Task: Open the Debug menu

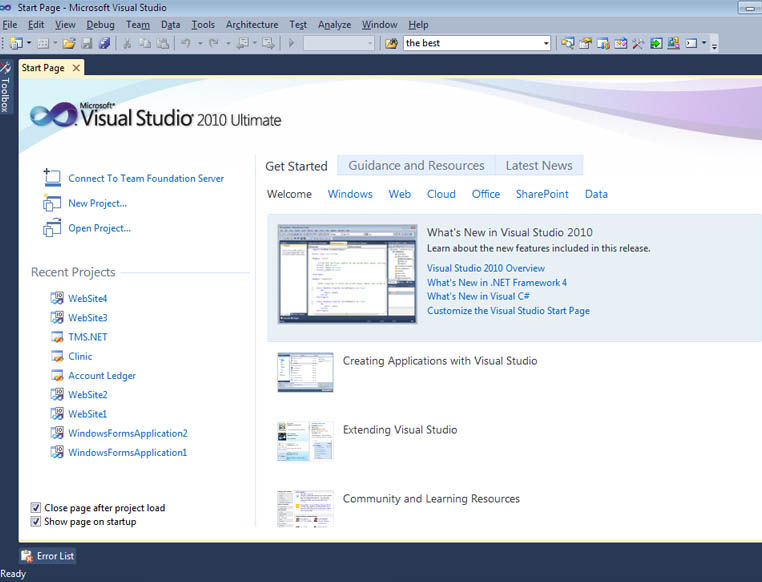Action: tap(101, 25)
